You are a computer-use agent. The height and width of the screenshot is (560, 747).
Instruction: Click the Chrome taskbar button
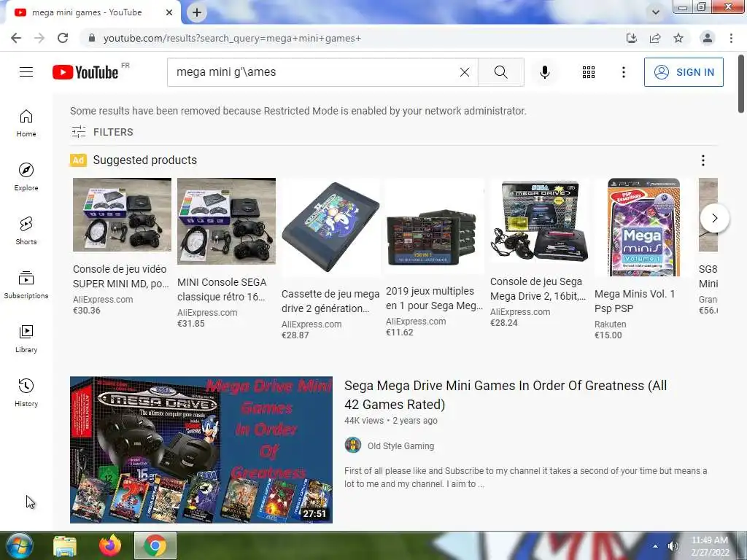coord(155,545)
